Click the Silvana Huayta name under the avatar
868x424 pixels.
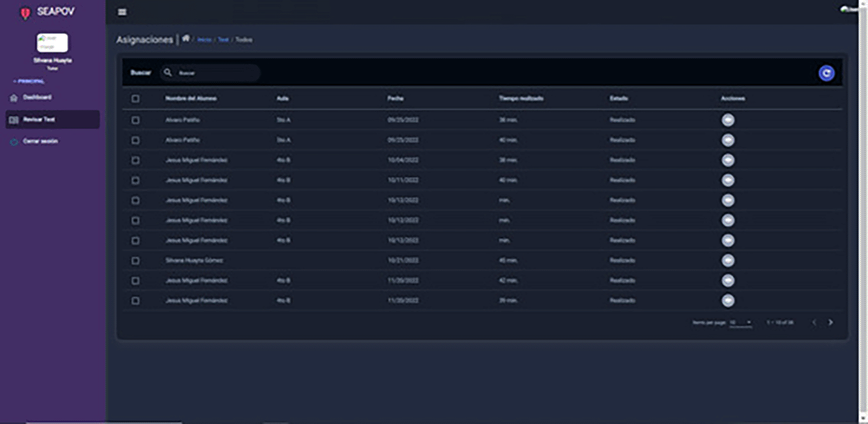point(52,60)
